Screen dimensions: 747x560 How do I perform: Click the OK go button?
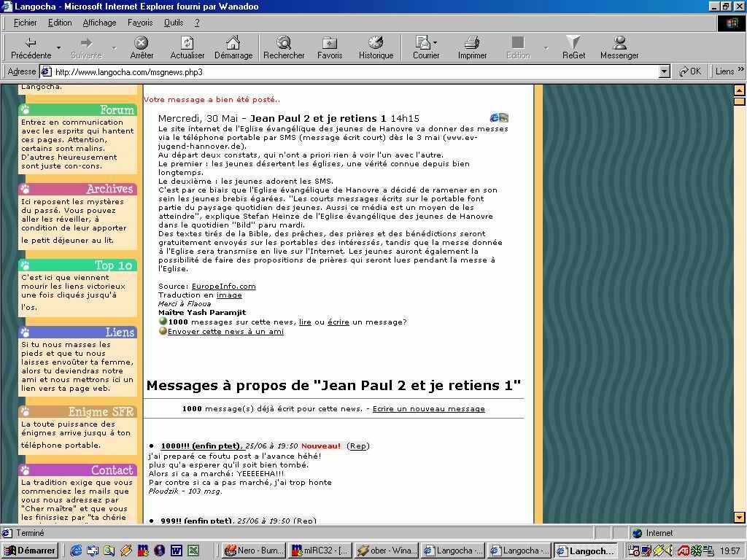pos(689,71)
